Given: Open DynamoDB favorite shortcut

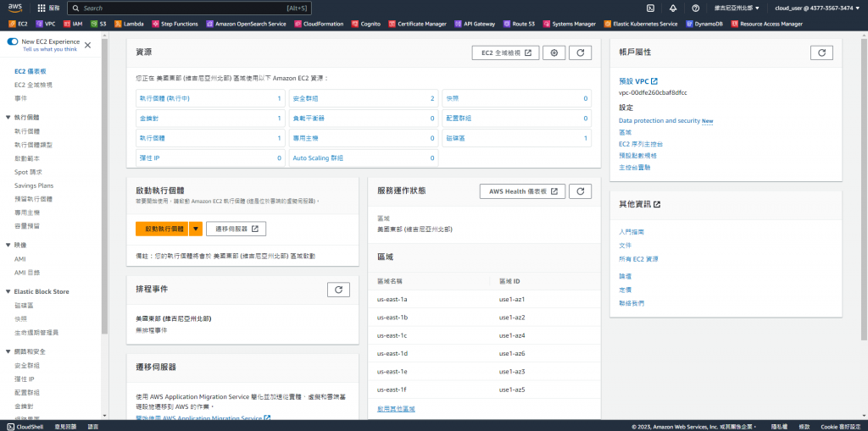Looking at the screenshot, I should tap(704, 24).
